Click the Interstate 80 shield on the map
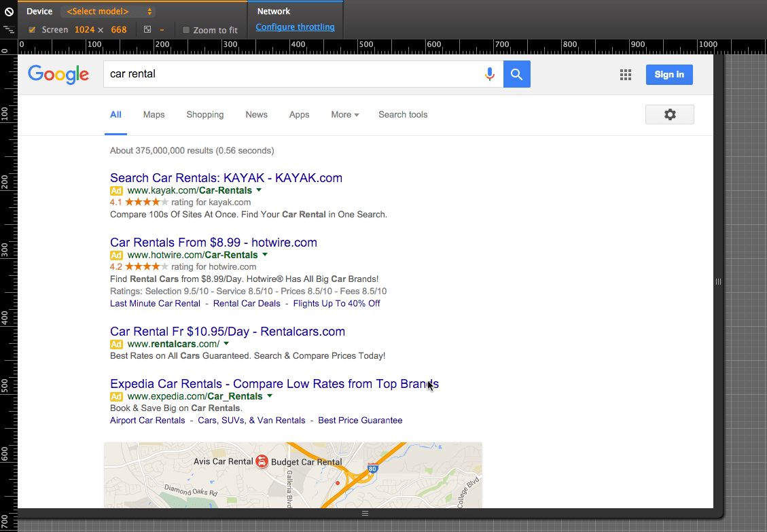 [x=373, y=468]
